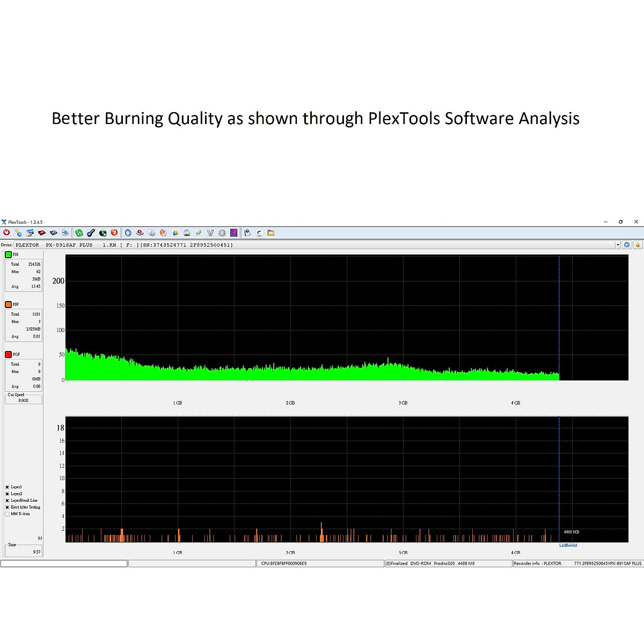Click the red POF color swatch
Viewport: 644px width, 644px height.
point(9,354)
